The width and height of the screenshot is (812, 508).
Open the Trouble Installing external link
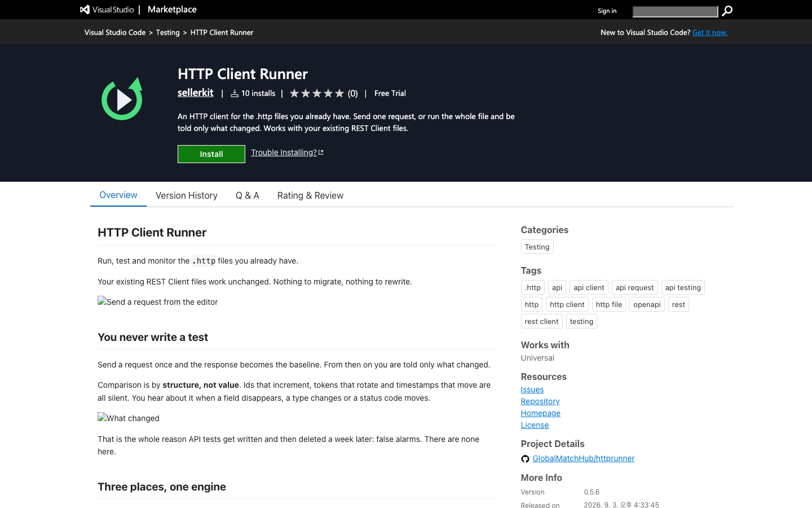287,152
